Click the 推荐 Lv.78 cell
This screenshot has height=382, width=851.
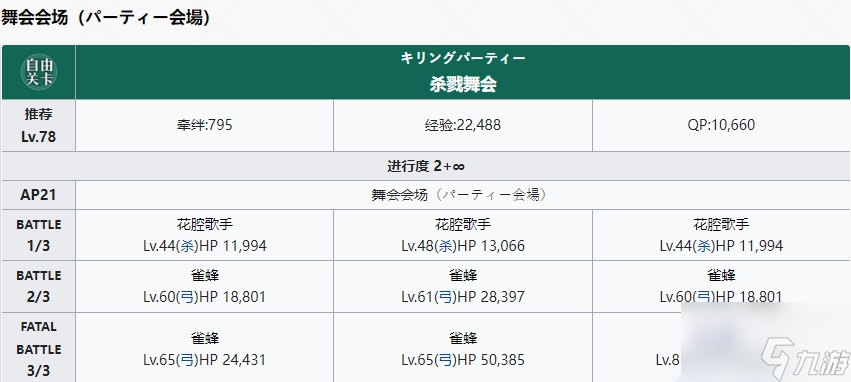pos(39,125)
